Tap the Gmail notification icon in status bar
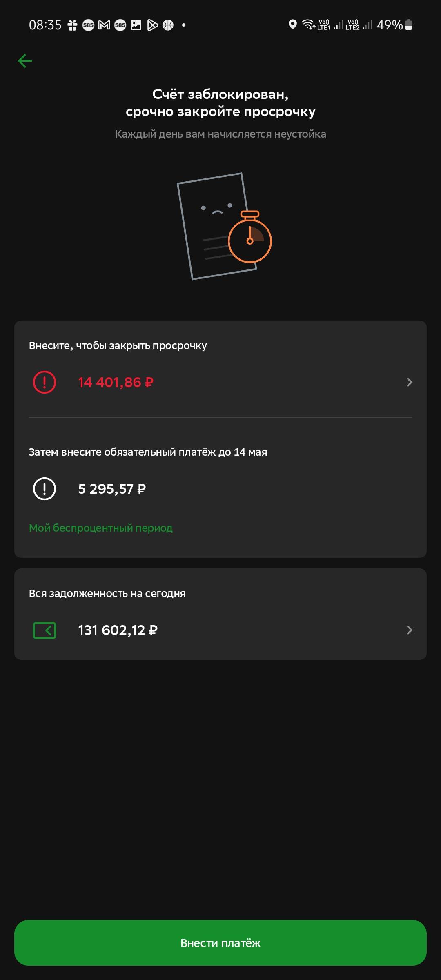This screenshot has width=441, height=980. click(105, 25)
